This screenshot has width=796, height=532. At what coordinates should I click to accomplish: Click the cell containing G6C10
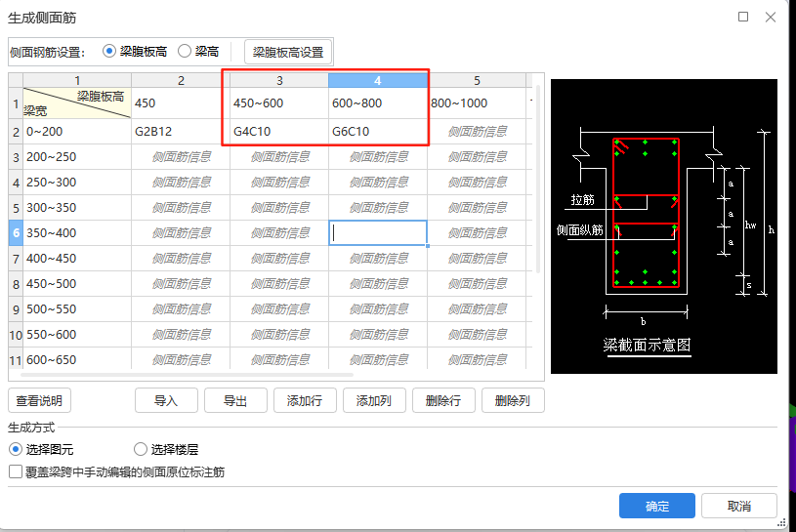click(378, 132)
